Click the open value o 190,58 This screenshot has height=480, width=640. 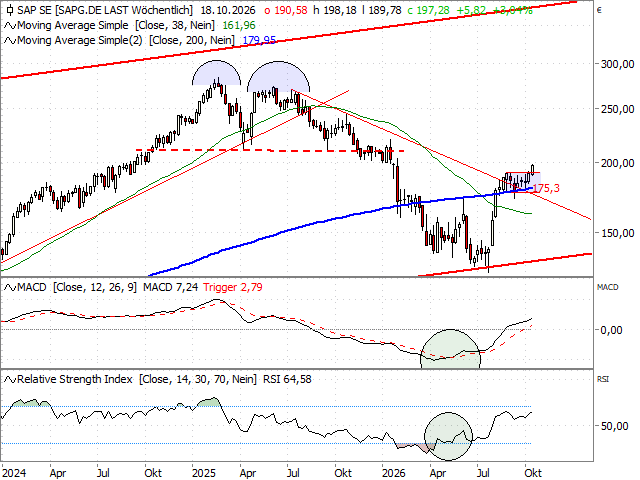coord(285,10)
